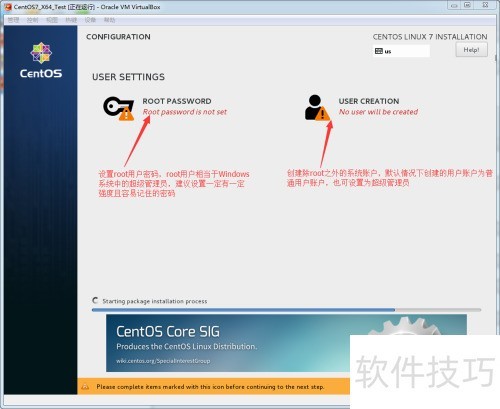500x409 pixels.
Task: Close the VirtualBox window
Action: tap(485, 5)
